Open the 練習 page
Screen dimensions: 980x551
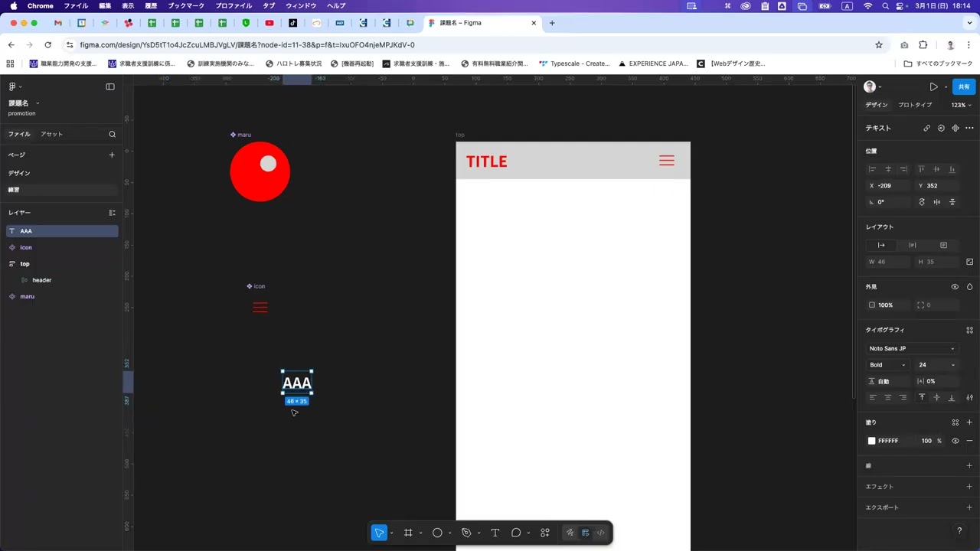coord(63,190)
